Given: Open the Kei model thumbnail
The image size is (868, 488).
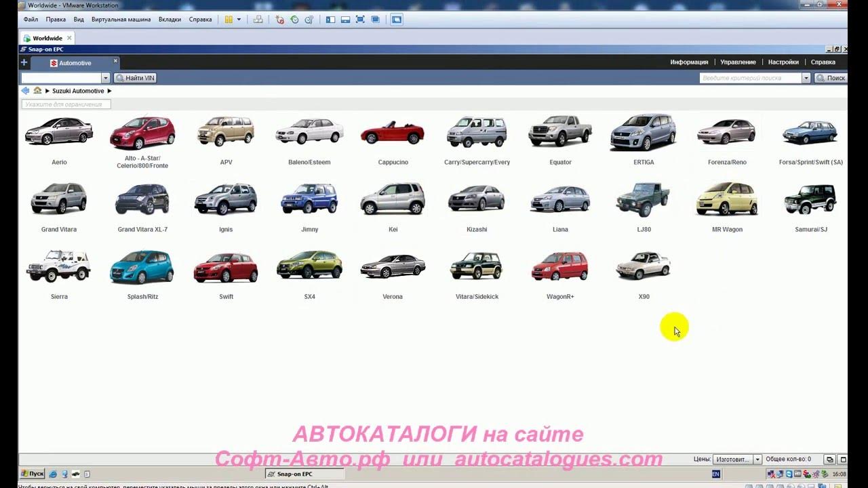Looking at the screenshot, I should 393,199.
